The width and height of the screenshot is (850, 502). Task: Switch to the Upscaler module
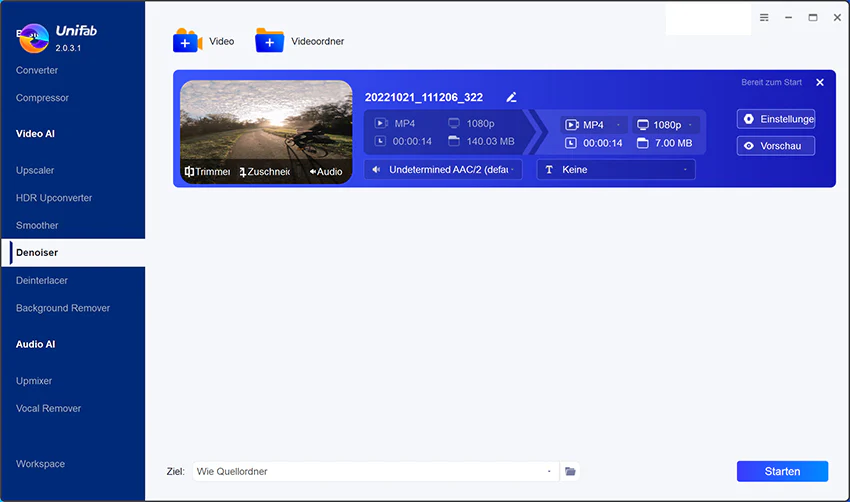tap(35, 170)
